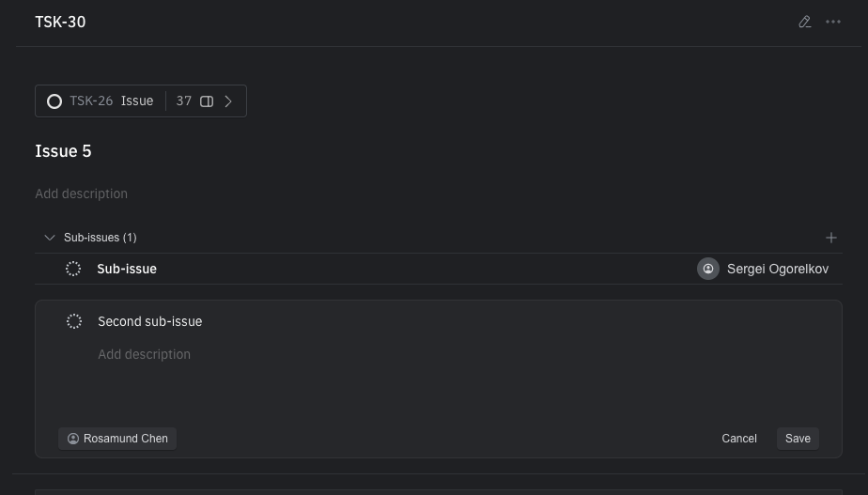This screenshot has width=868, height=495.
Task: Open the three-dot more actions menu
Action: coord(833,23)
